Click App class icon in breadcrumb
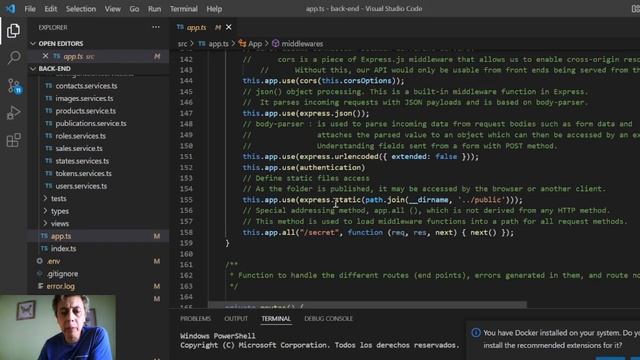This screenshot has height=360, width=640. [x=242, y=43]
